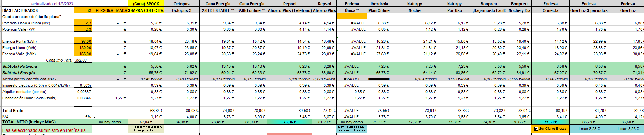
Task: Click total neto cell 85,79 €
Action: pos(589,122)
